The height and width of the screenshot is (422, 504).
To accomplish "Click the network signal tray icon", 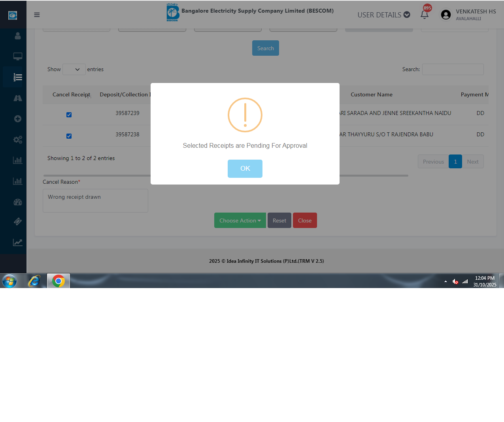I will 465,281.
